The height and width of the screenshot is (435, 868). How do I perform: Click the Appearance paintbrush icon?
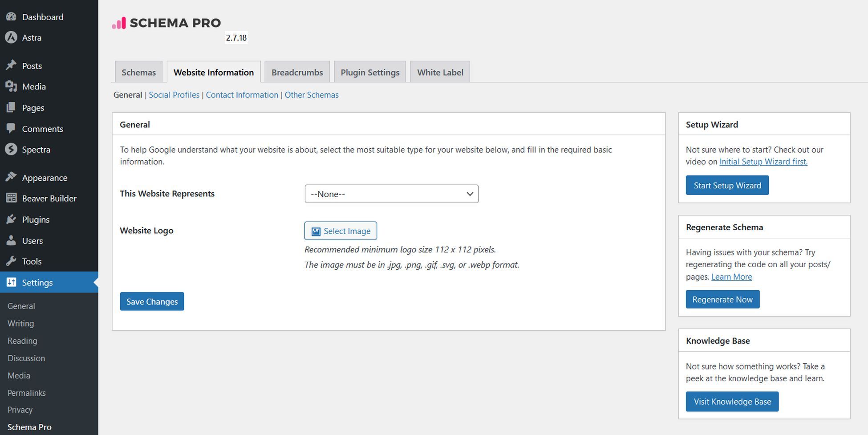point(11,177)
